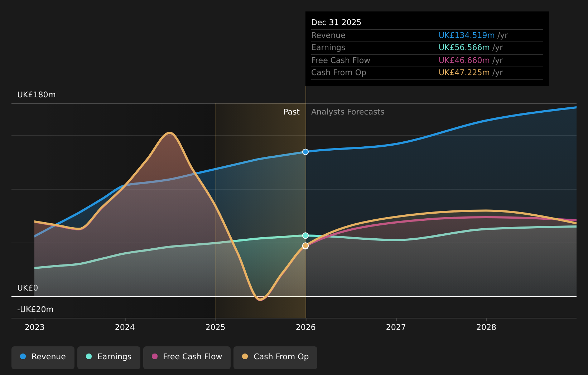Click the UK£46.660m free cash flow value
The image size is (588, 375).
tap(464, 60)
